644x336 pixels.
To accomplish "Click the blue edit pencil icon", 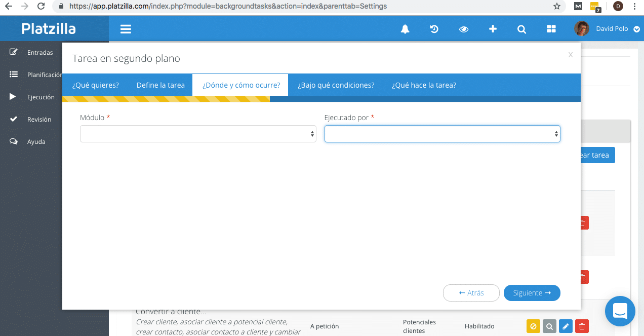I will [566, 326].
